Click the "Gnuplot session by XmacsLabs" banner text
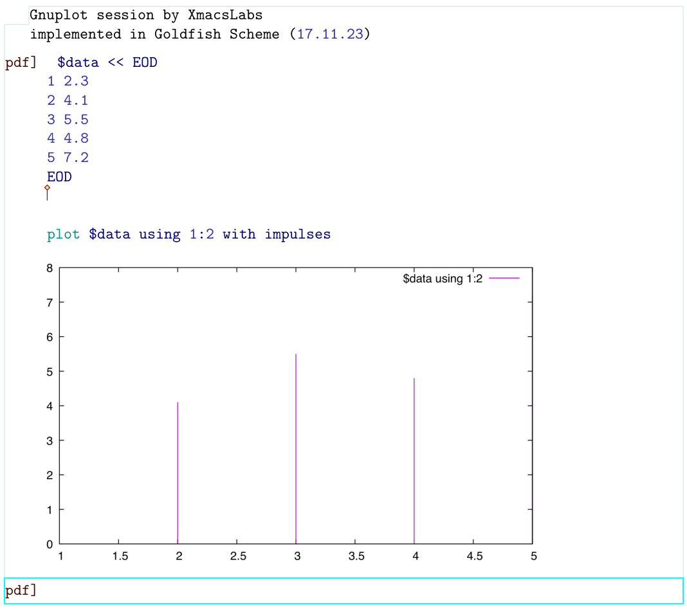The height and width of the screenshot is (616, 687). [x=146, y=15]
